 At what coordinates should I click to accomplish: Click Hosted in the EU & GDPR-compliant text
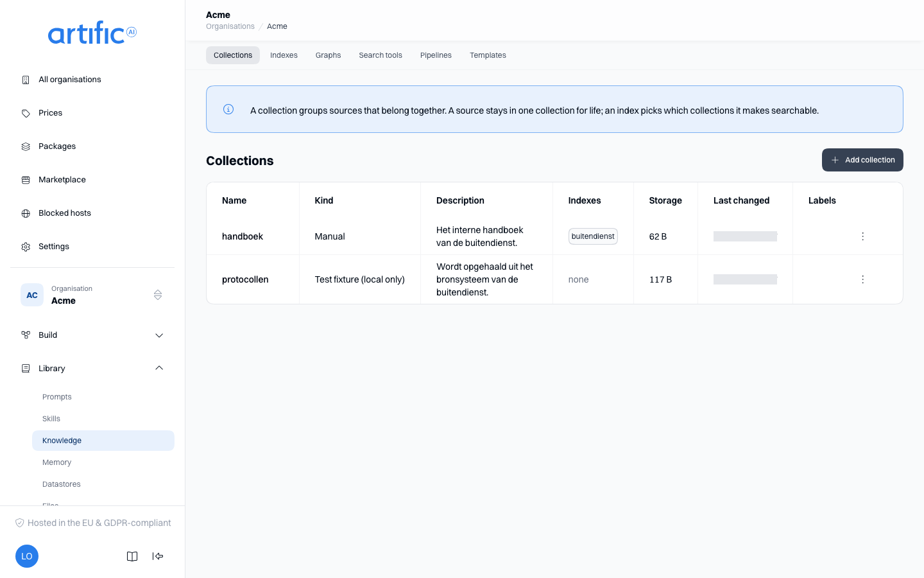[99, 523]
